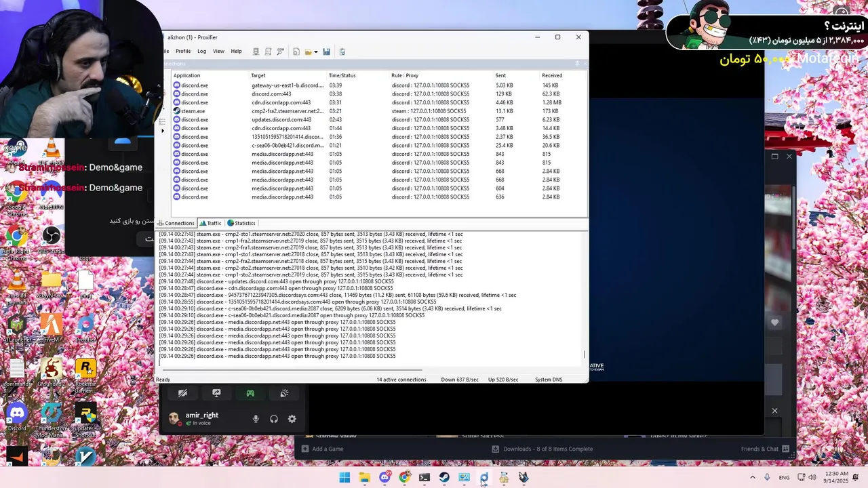Open Steam Downloads status bar

pyautogui.click(x=542, y=449)
